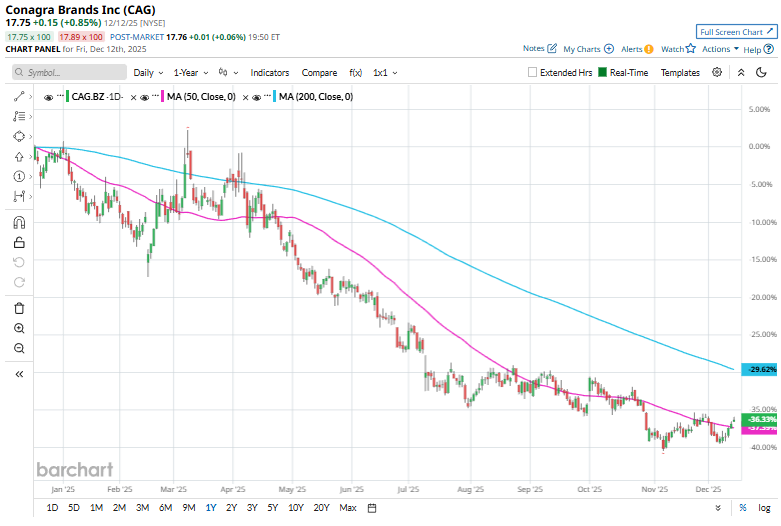
Task: Select the 3M time range
Action: [x=142, y=508]
